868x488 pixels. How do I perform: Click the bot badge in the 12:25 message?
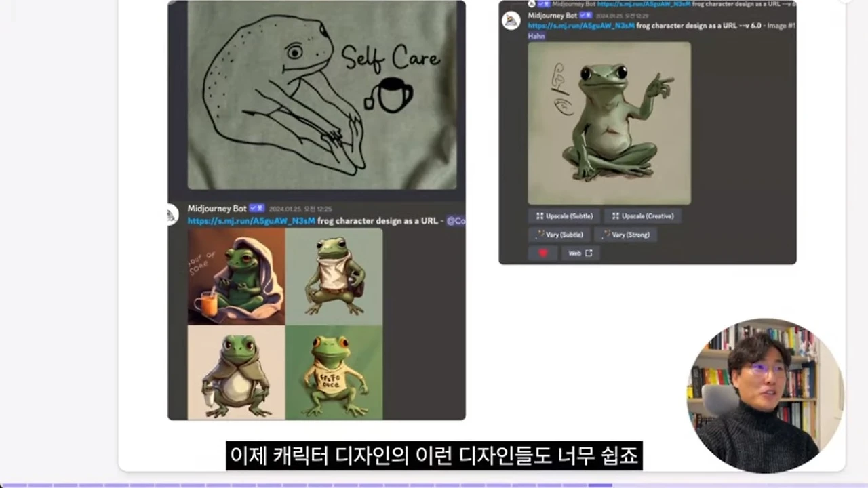(x=257, y=209)
